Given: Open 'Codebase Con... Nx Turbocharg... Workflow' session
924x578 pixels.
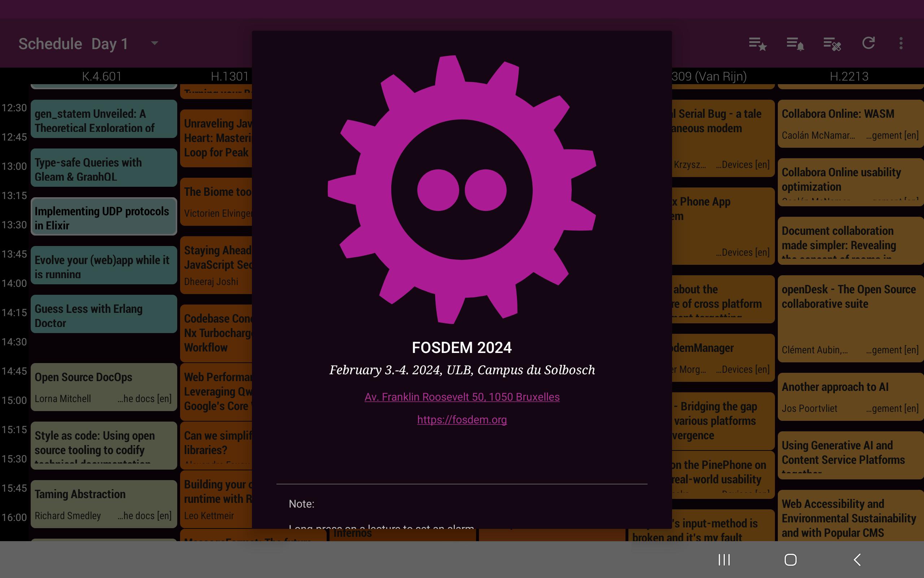Looking at the screenshot, I should pyautogui.click(x=216, y=333).
